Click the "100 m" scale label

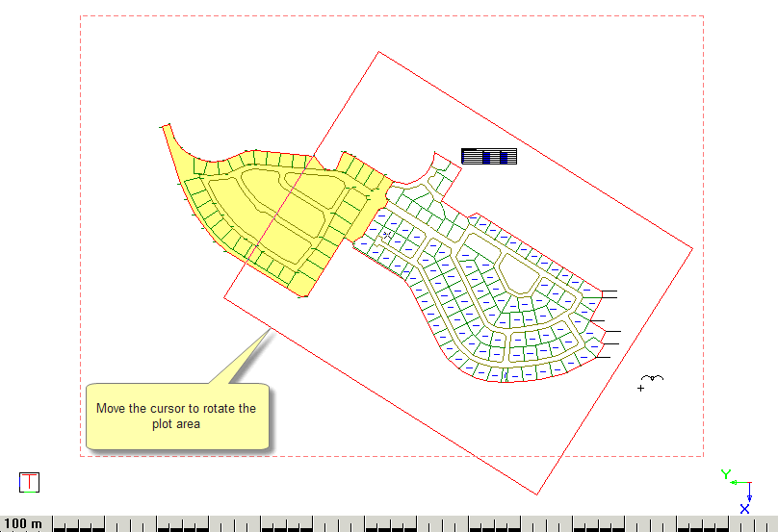(x=23, y=524)
